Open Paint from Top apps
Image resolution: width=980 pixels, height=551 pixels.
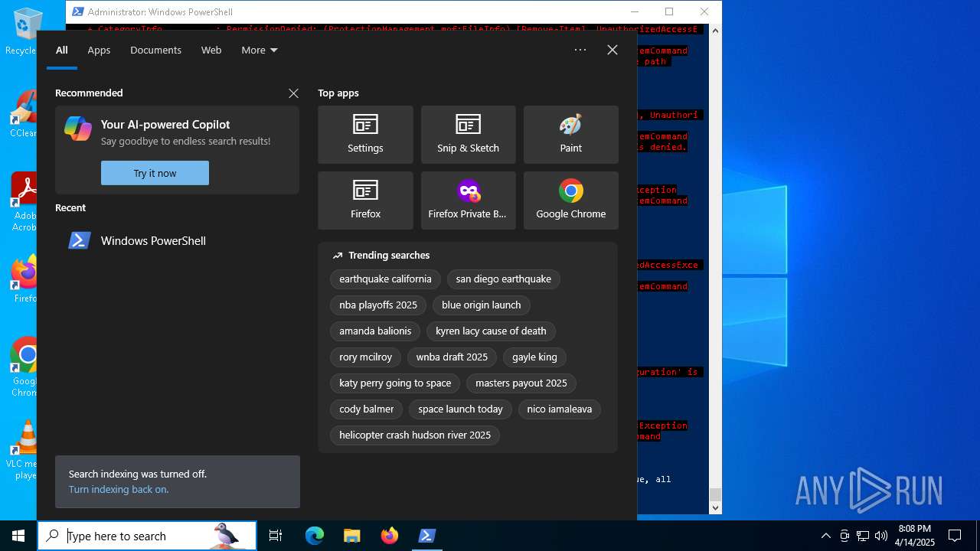coord(570,135)
